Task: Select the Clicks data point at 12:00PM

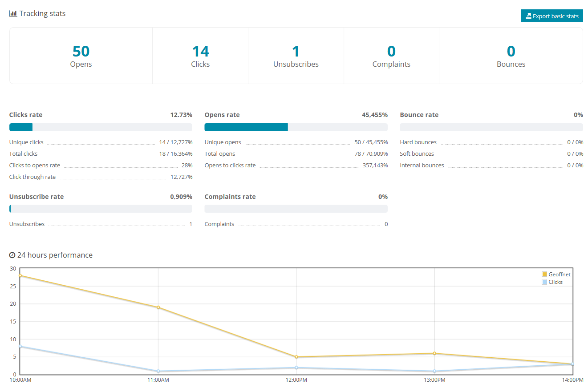Action: [296, 368]
